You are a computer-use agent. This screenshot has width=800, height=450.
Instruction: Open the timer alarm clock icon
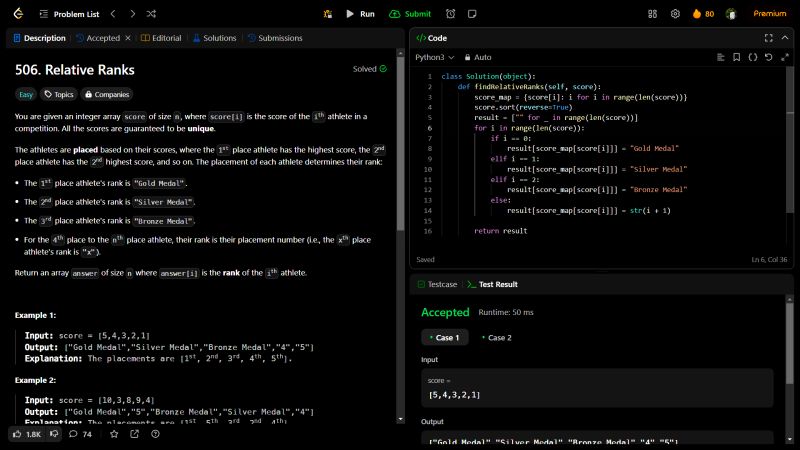click(x=451, y=14)
